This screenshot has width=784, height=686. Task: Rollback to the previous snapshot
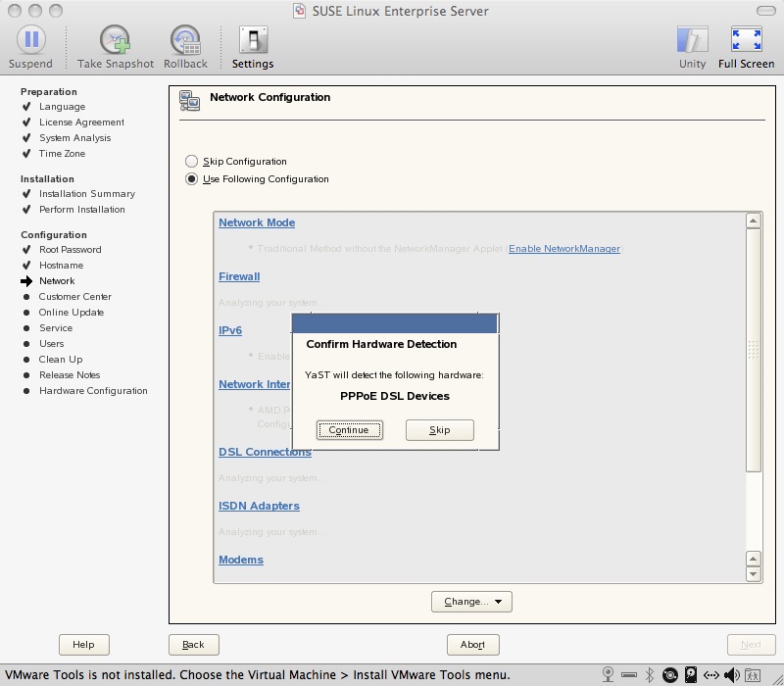click(x=185, y=47)
